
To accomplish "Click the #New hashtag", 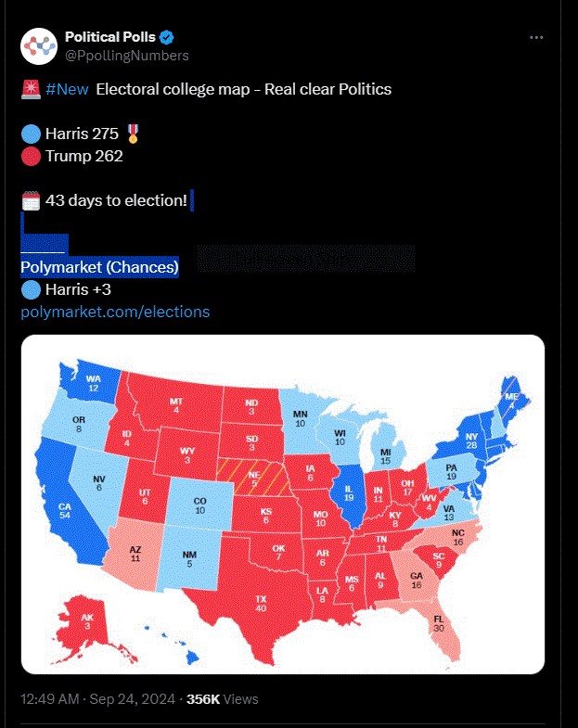I will (x=66, y=89).
